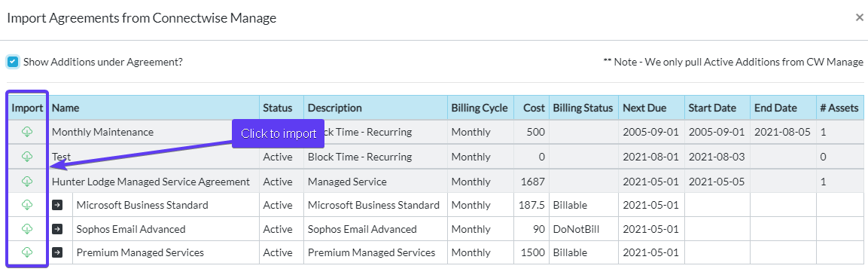This screenshot has height=278, width=868.
Task: Import the Sophos Email Advanced addition
Action: click(x=27, y=229)
